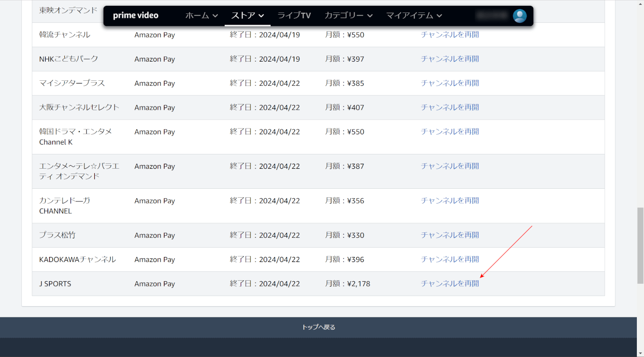Select 終了日 date in J SPORTS row

265,284
